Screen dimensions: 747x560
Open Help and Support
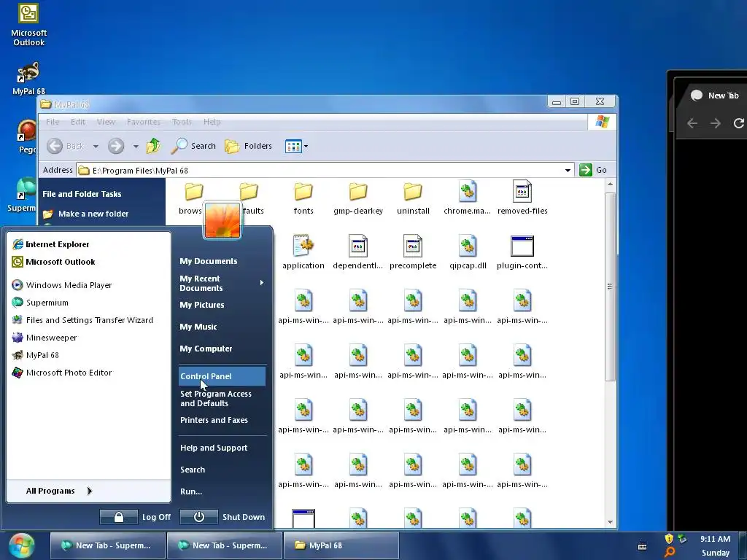coord(214,448)
